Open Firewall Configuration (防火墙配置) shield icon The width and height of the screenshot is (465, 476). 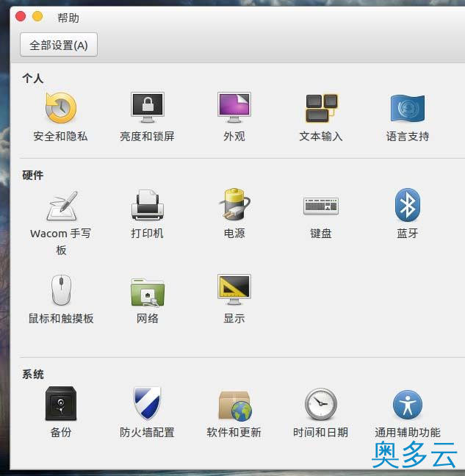pyautogui.click(x=148, y=403)
